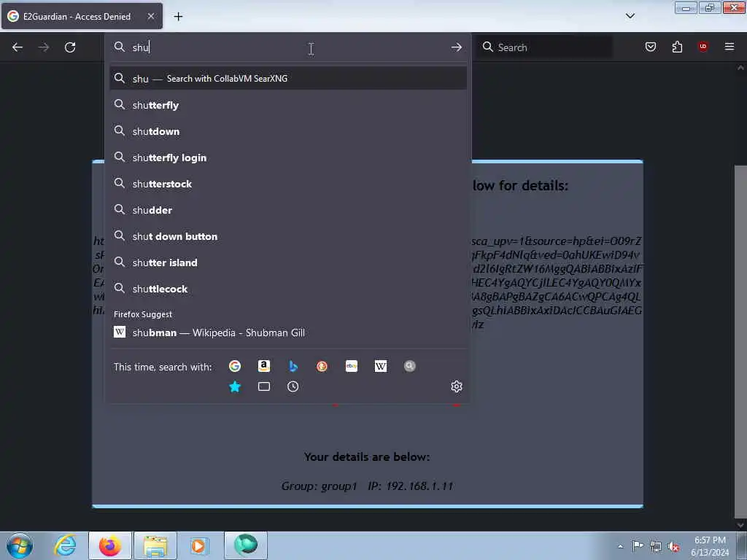
Task: Choose the 'shutdown' suggestion
Action: point(288,131)
